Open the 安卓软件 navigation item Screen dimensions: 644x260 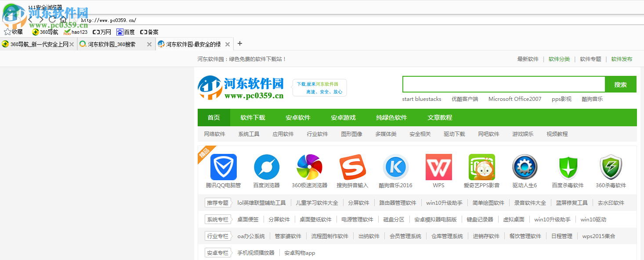(x=298, y=118)
